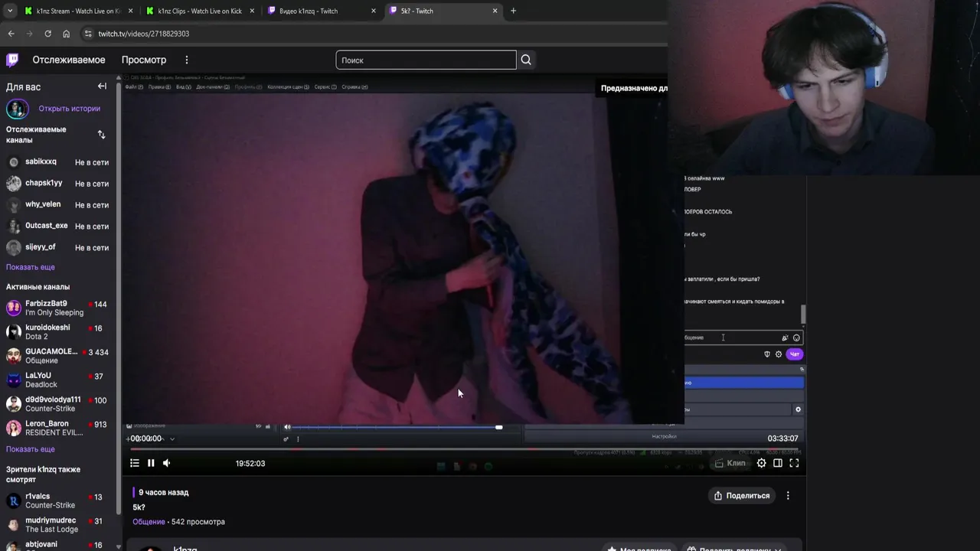
Task: Mute the player volume speaker
Action: coord(166,463)
